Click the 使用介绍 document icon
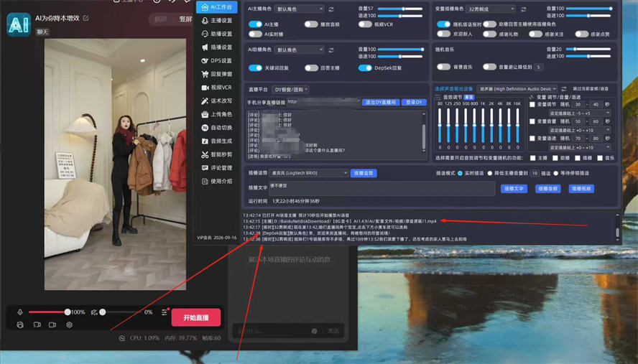The width and height of the screenshot is (638, 364). click(x=205, y=182)
